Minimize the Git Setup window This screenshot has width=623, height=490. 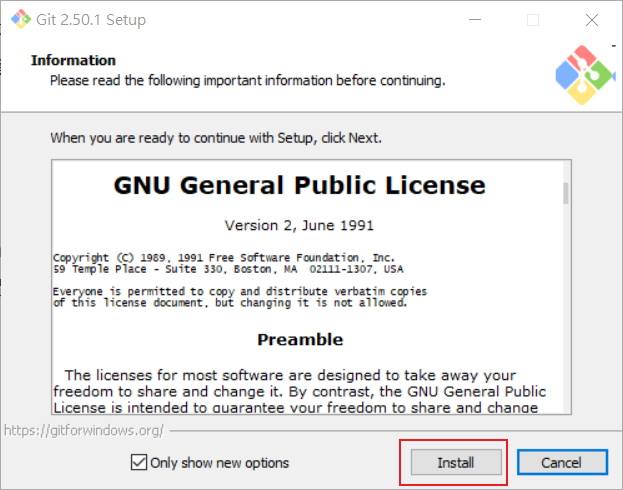click(475, 19)
